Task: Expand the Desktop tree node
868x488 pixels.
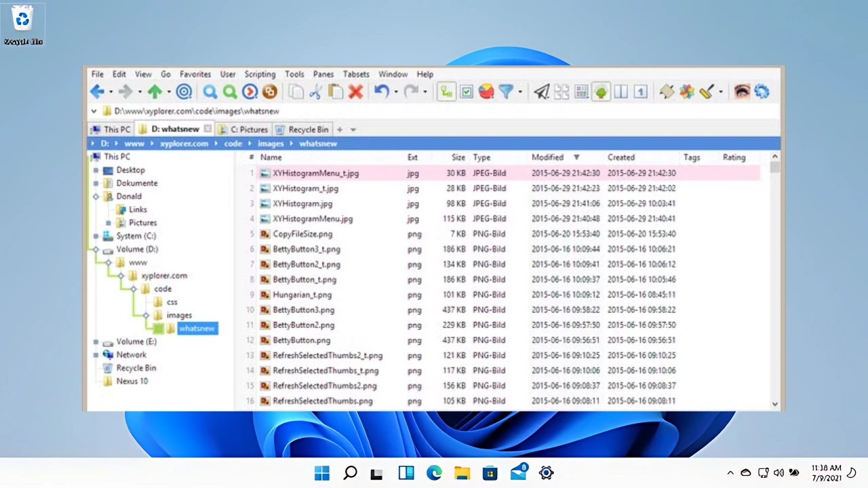Action: (x=96, y=170)
